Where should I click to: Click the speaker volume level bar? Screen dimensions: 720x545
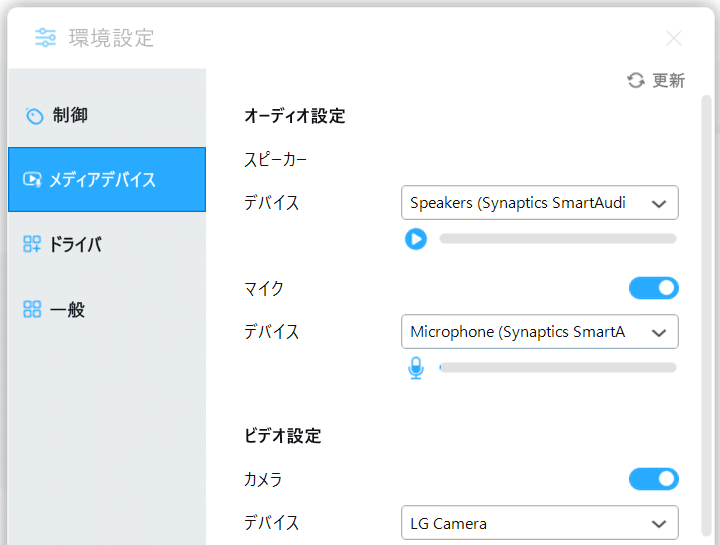pyautogui.click(x=558, y=238)
